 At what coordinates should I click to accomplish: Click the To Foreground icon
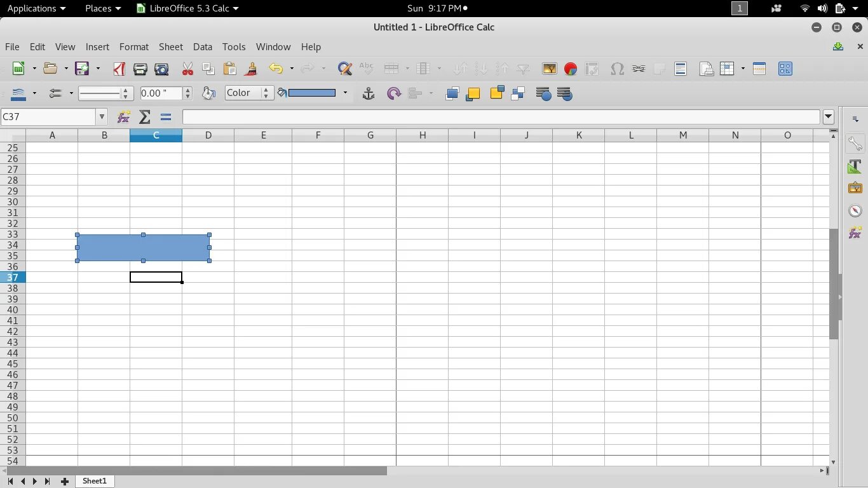pyautogui.click(x=543, y=93)
